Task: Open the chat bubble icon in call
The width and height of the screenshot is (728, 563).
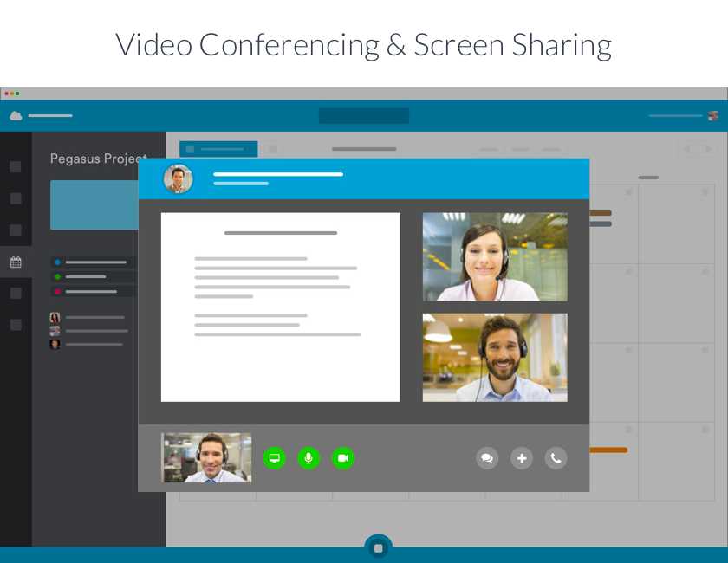Action: point(487,458)
